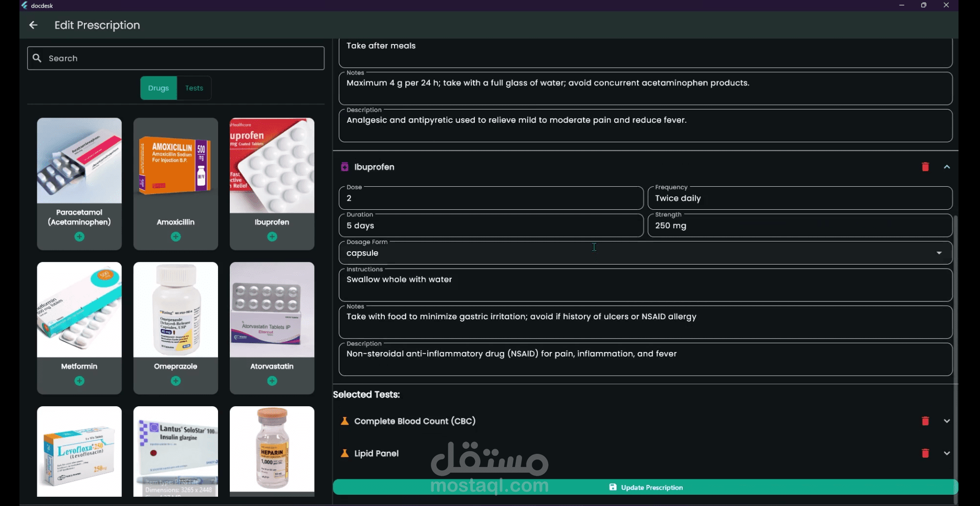Click the Selected Tests heading
Image resolution: width=980 pixels, height=506 pixels.
366,394
